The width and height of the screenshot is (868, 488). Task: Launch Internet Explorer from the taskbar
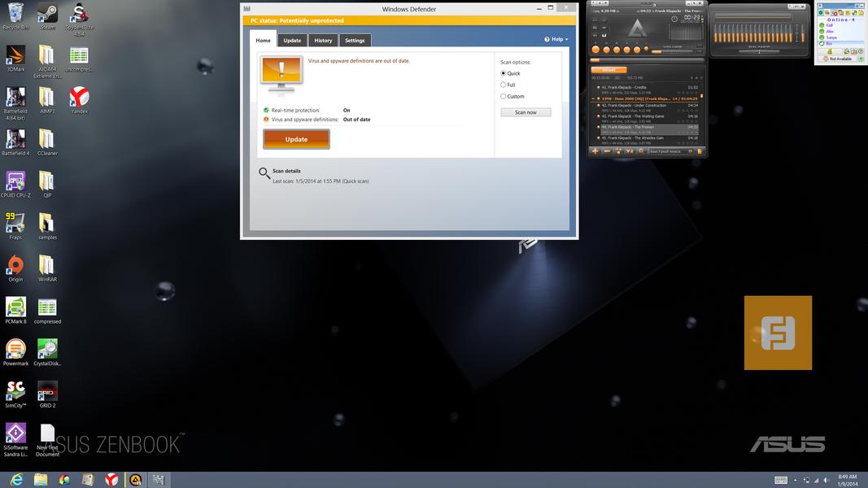pyautogui.click(x=16, y=480)
